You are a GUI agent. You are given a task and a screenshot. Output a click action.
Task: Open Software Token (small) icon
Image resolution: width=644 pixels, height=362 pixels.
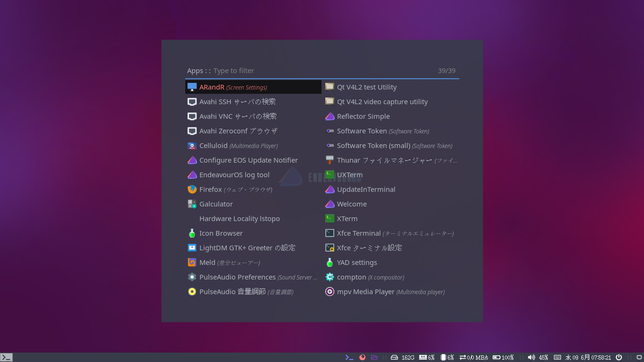click(x=330, y=146)
